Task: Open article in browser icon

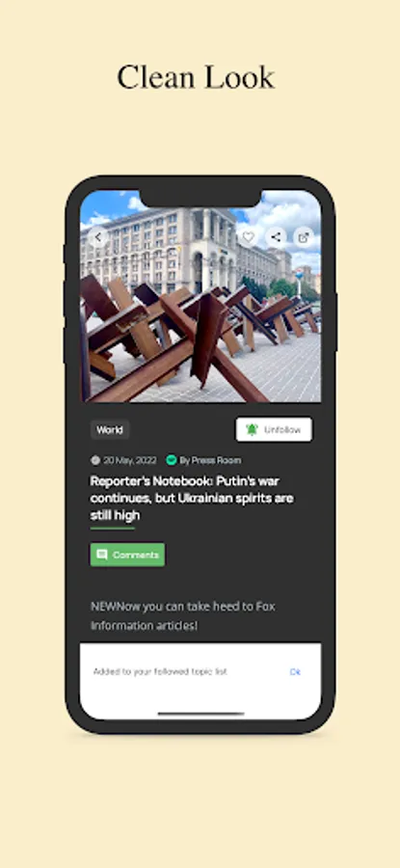Action: click(304, 237)
